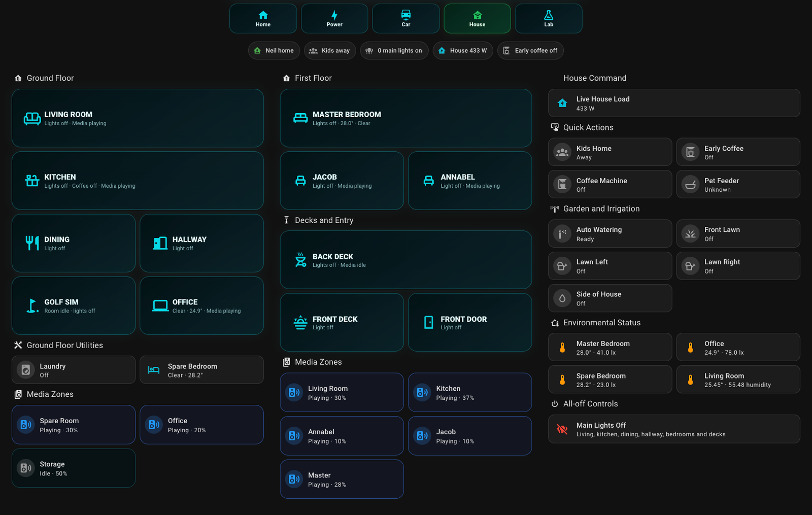Click the Spare Bedroom bed icon
The width and height of the screenshot is (812, 515).
tap(154, 370)
